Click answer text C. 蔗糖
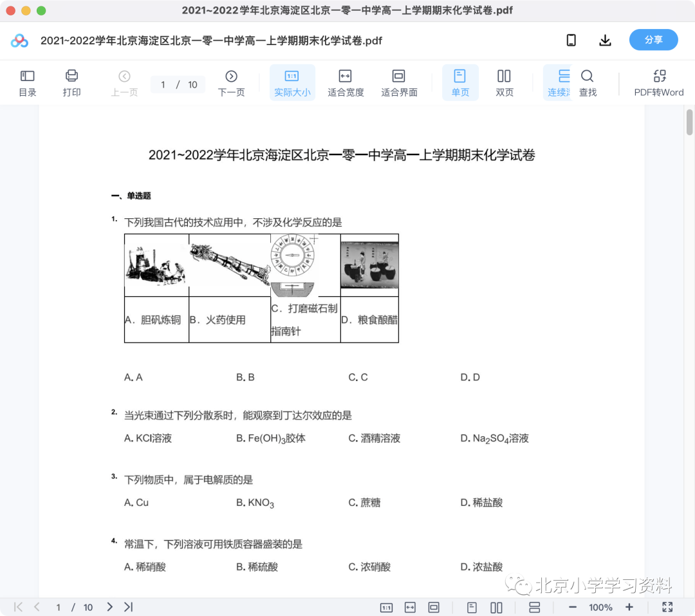 pos(364,503)
